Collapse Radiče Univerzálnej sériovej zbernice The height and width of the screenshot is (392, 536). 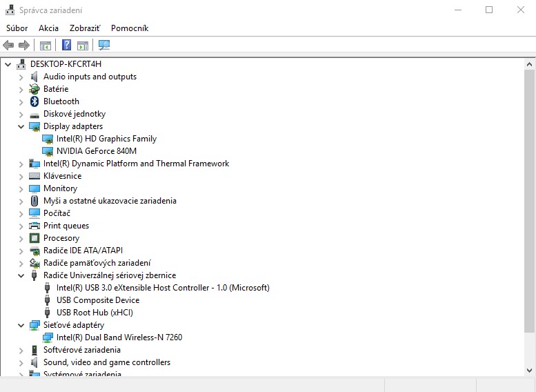pos(21,275)
